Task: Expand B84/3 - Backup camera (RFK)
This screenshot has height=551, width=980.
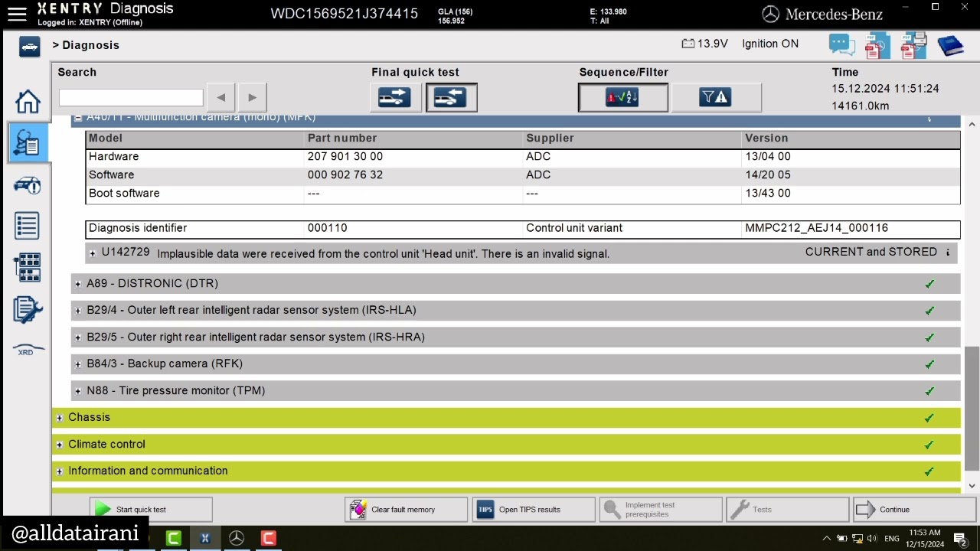Action: coord(78,364)
